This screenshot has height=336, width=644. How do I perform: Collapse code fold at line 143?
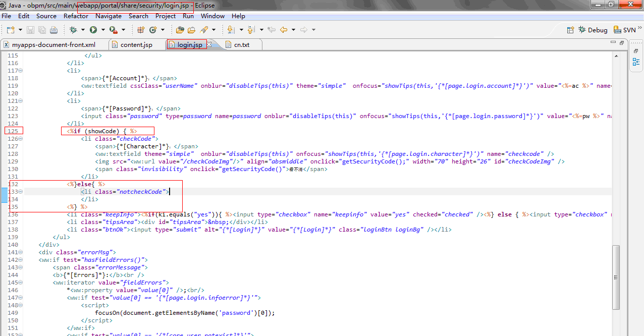(x=21, y=267)
